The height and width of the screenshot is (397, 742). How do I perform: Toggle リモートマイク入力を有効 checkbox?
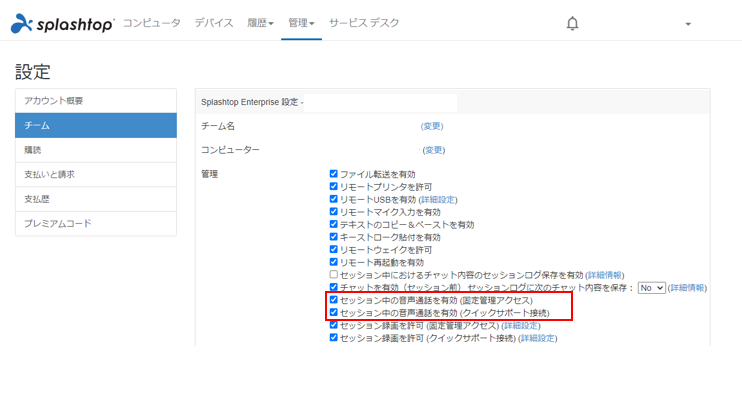point(334,212)
